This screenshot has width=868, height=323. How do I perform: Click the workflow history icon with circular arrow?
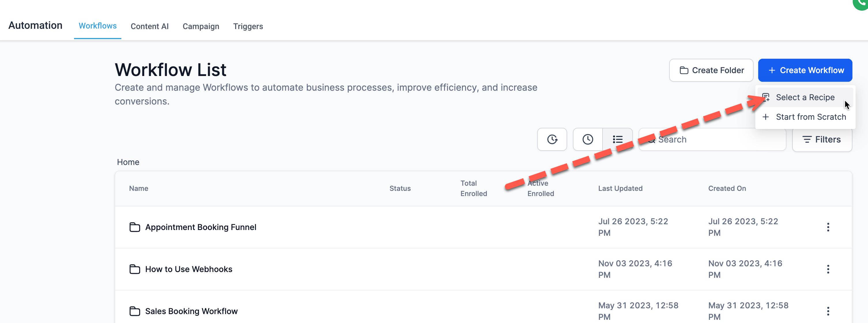[x=552, y=139]
